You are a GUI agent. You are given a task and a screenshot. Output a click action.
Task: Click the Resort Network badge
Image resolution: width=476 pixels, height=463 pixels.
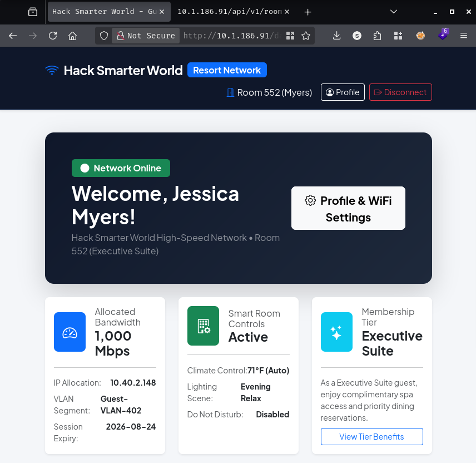pos(227,70)
